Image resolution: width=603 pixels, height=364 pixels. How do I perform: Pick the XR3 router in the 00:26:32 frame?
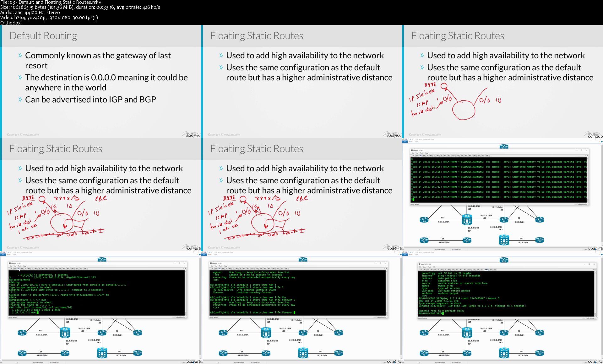click(x=266, y=332)
